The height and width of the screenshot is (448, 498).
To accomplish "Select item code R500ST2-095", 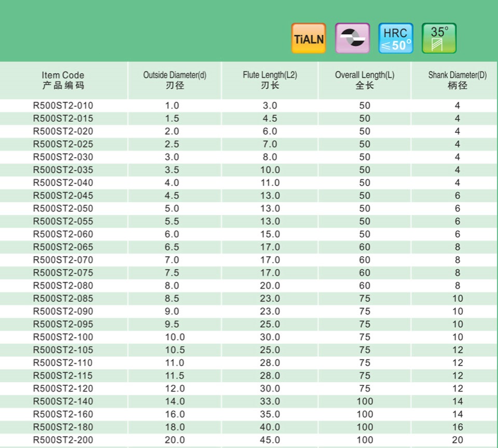I will click(x=63, y=324).
